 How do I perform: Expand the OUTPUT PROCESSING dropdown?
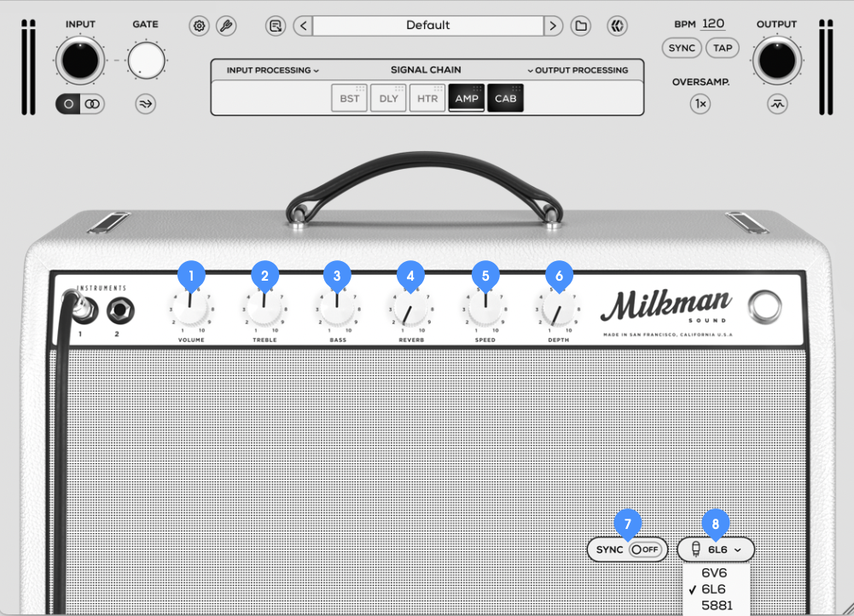pyautogui.click(x=578, y=70)
